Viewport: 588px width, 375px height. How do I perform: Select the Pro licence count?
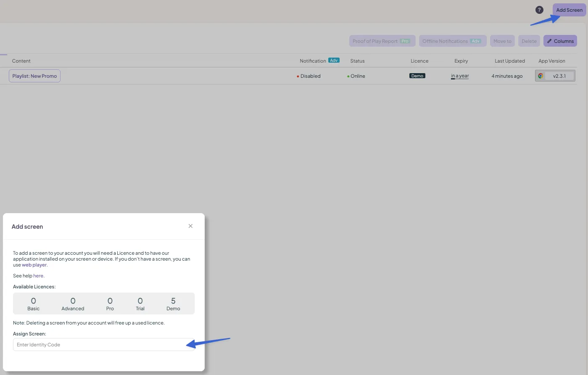(110, 304)
